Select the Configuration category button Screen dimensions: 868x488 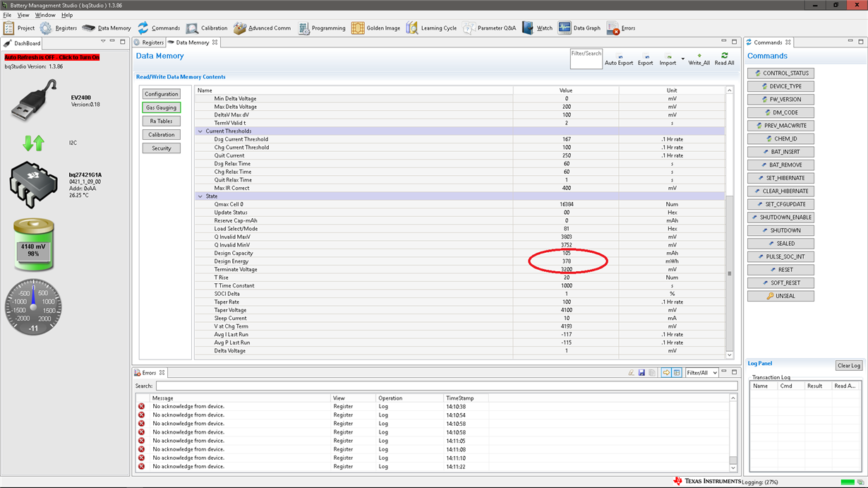pyautogui.click(x=162, y=94)
